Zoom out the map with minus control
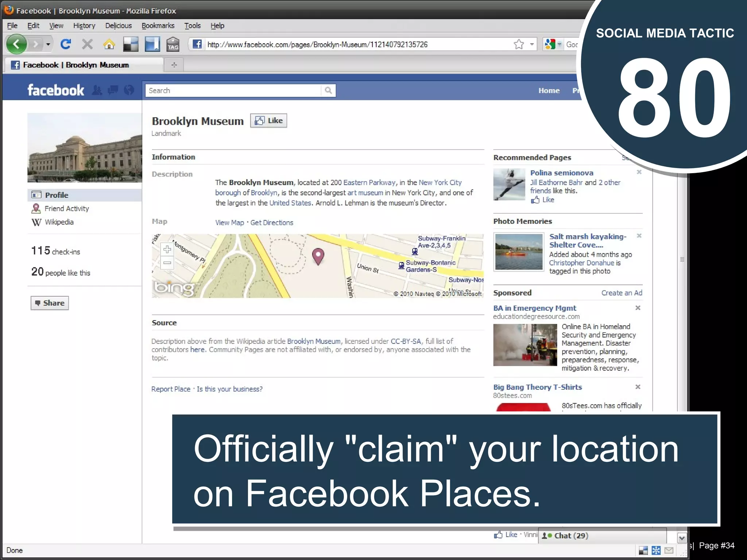The image size is (747, 560). pos(167,262)
